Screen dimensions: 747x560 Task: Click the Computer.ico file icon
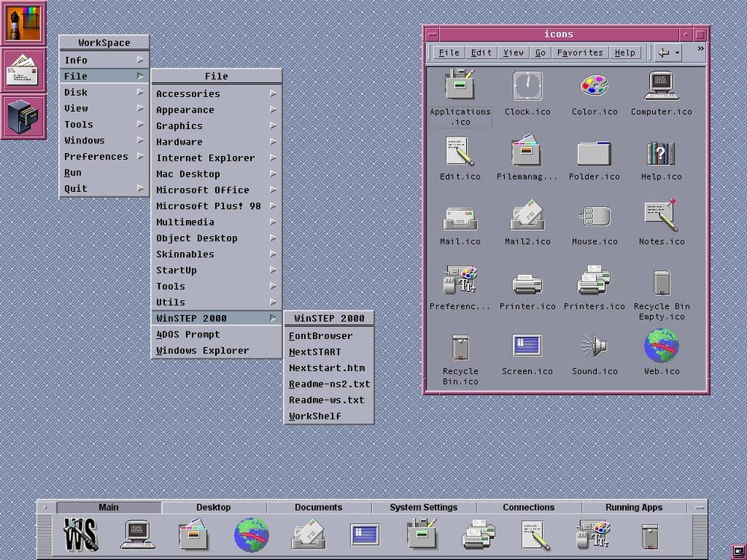click(661, 86)
